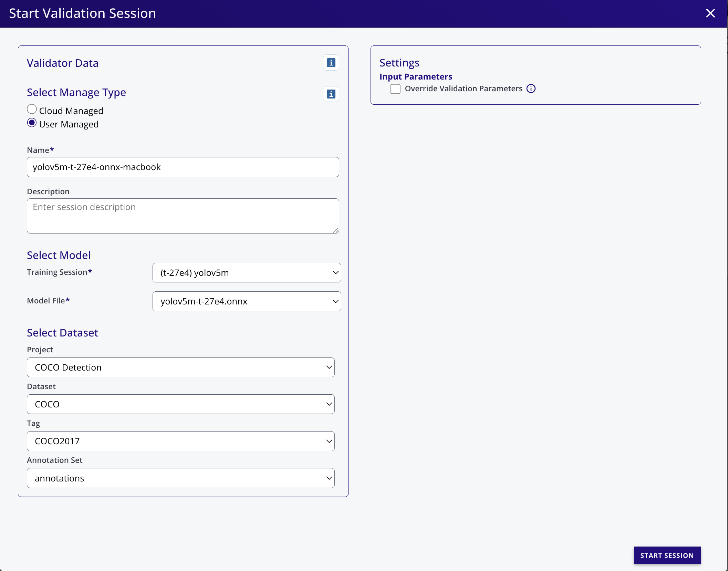Open the Model File dropdown
The height and width of the screenshot is (571, 728).
[247, 301]
